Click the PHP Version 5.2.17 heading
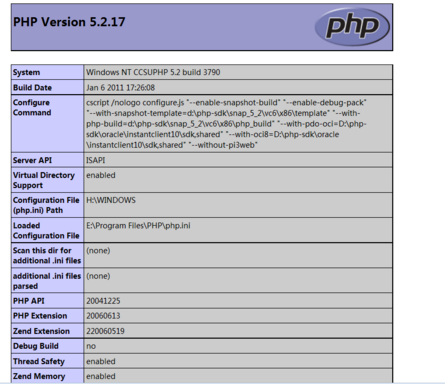 tap(69, 22)
